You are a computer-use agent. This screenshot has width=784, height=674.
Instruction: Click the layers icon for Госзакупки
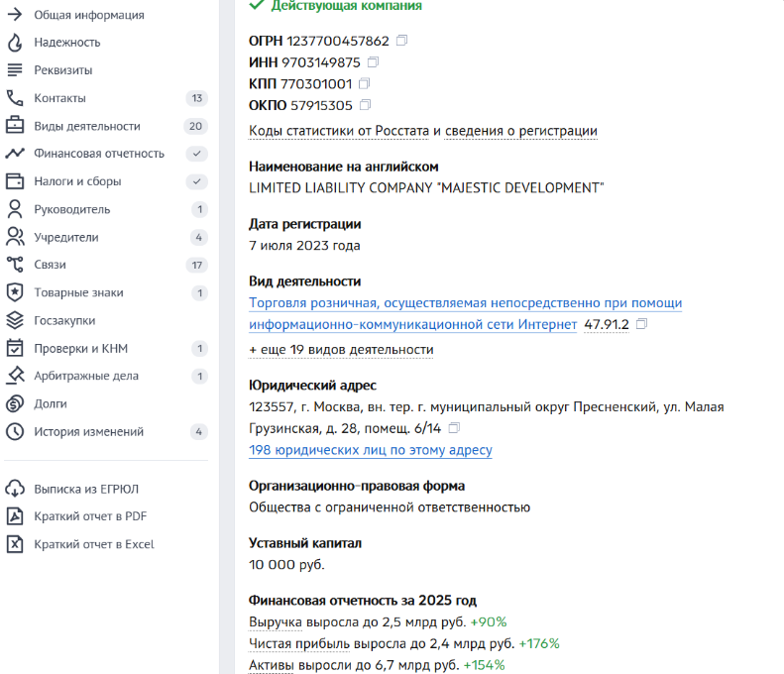(x=15, y=320)
